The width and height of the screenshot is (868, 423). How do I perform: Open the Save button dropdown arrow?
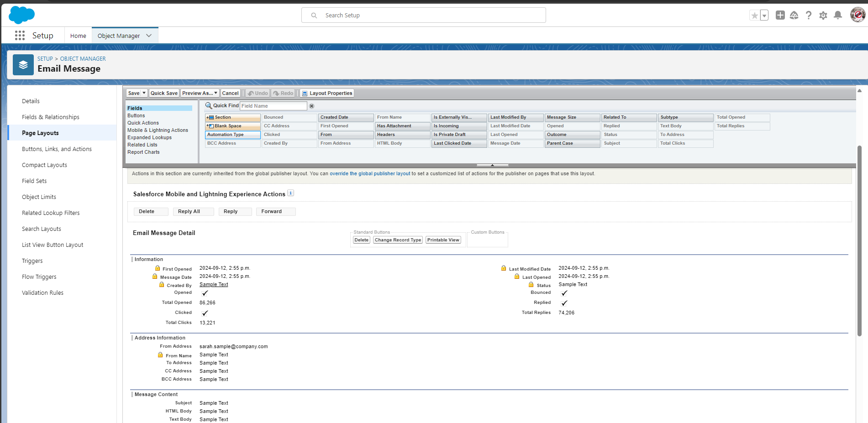click(144, 93)
